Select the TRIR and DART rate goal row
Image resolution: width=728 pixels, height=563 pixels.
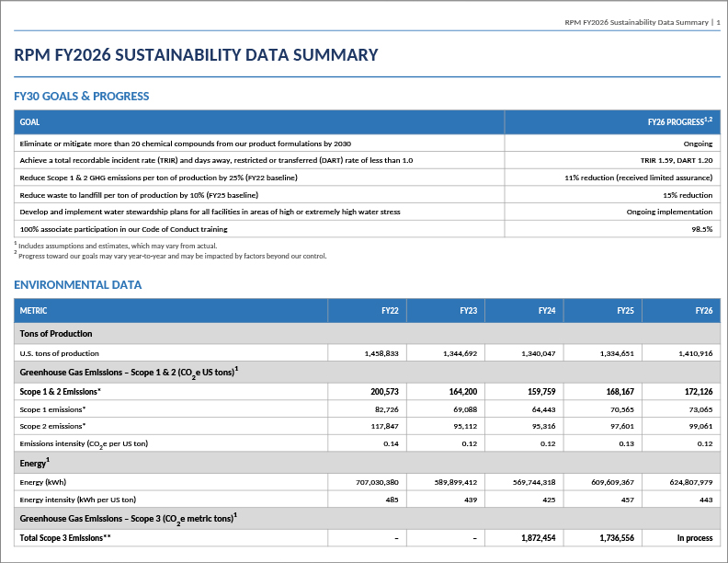(x=367, y=160)
